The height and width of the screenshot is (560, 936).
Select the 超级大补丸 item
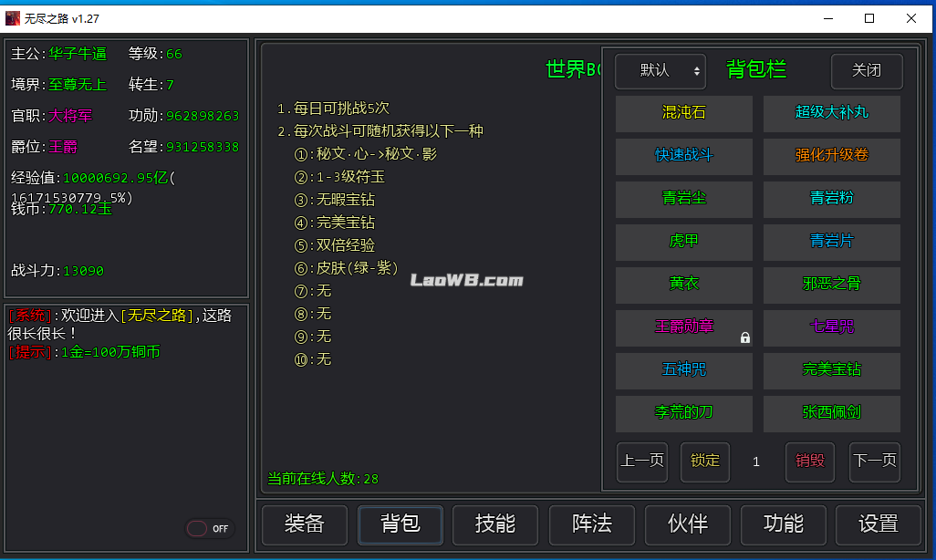tap(832, 113)
